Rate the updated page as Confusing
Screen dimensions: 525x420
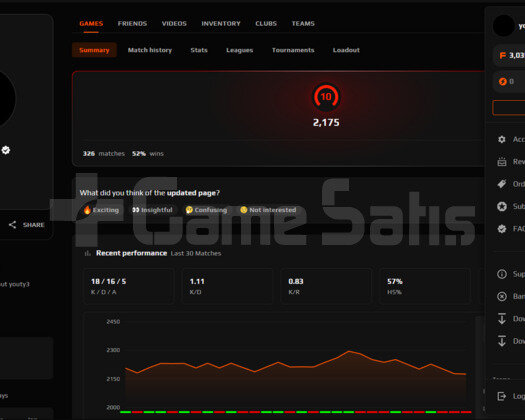coord(207,210)
